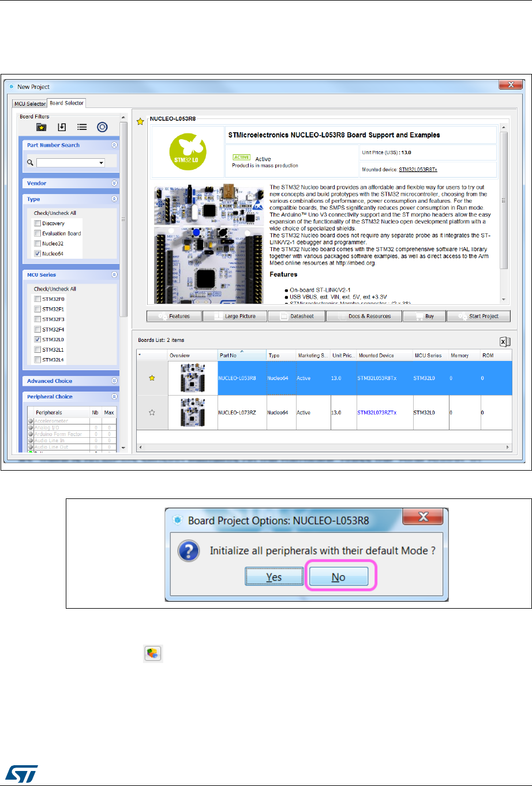
Task: Sort by Mounted Device column header
Action: pyautogui.click(x=384, y=355)
